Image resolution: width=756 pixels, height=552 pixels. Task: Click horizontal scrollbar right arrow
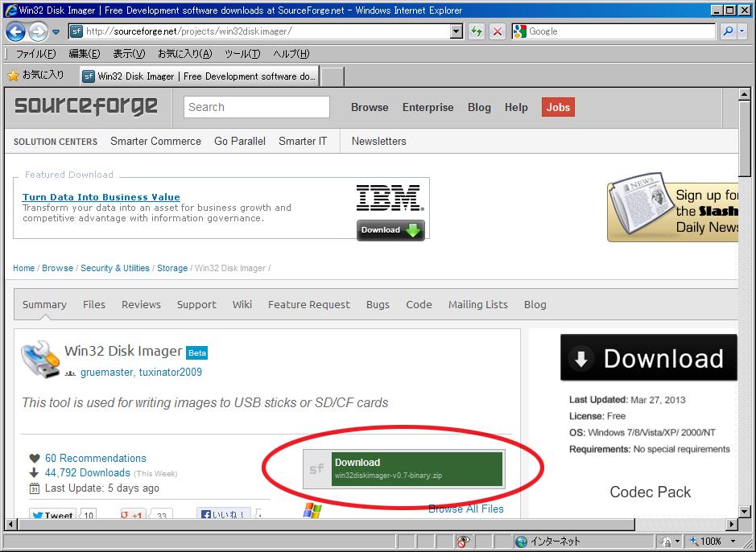[733, 524]
